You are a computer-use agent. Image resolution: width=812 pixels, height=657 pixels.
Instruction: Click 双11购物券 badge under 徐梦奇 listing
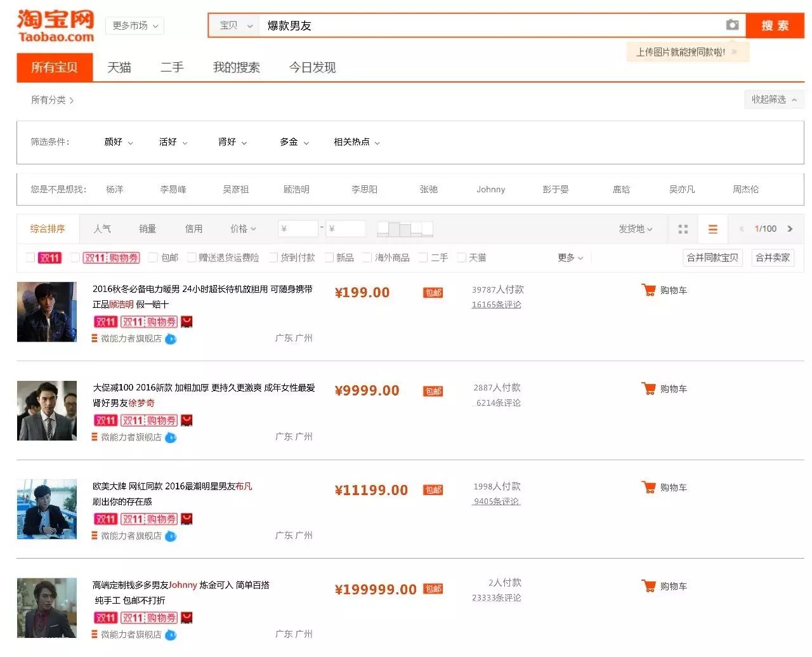pyautogui.click(x=149, y=420)
